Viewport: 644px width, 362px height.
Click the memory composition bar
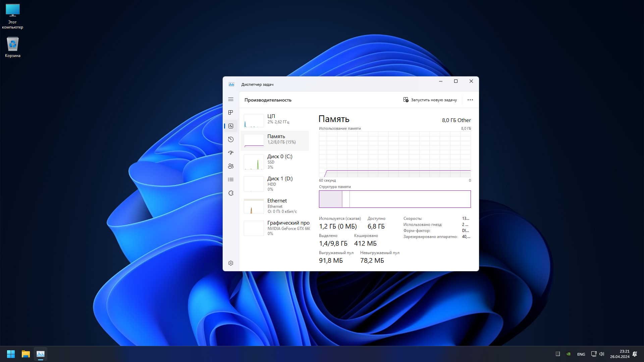point(394,199)
